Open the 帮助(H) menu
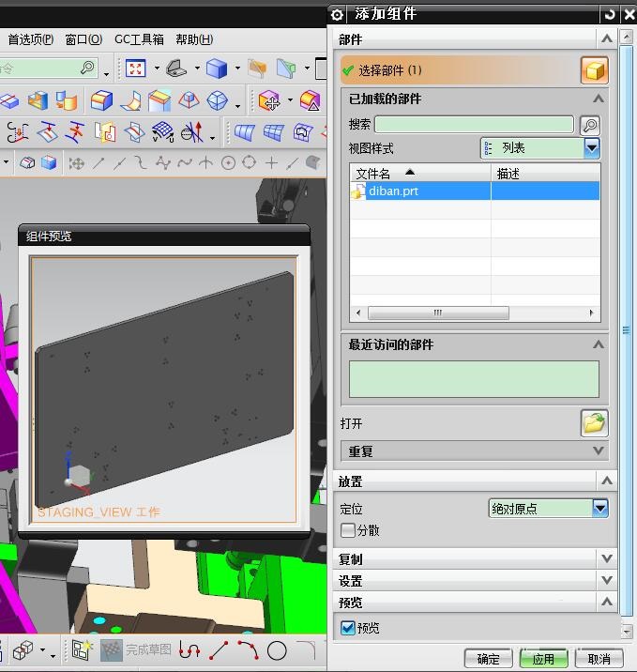Screen dimensions: 637x672 [194, 39]
